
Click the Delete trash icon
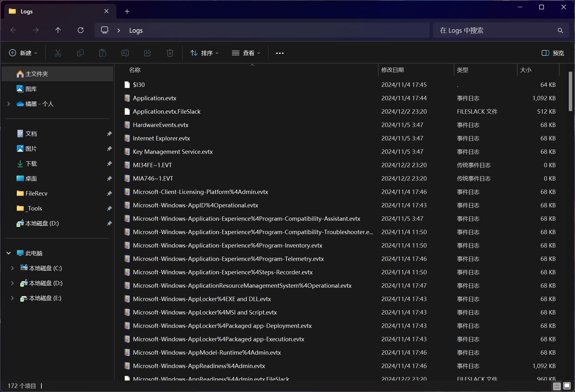[x=170, y=53]
